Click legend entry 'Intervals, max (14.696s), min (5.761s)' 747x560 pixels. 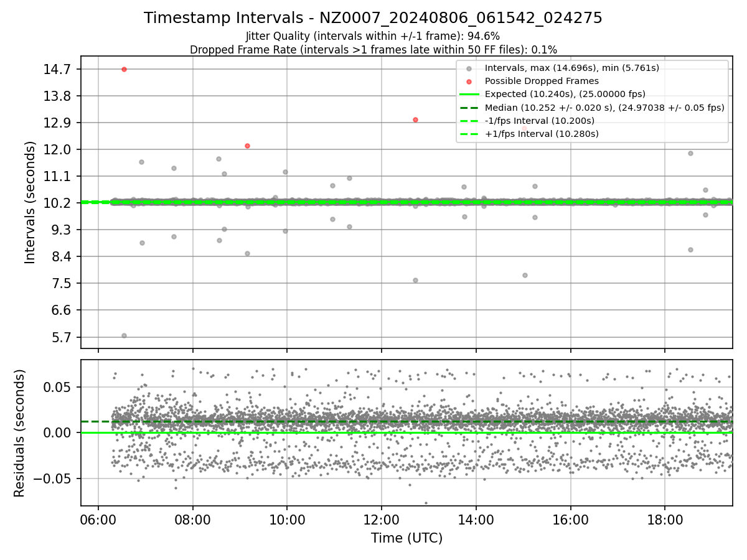[x=572, y=68]
